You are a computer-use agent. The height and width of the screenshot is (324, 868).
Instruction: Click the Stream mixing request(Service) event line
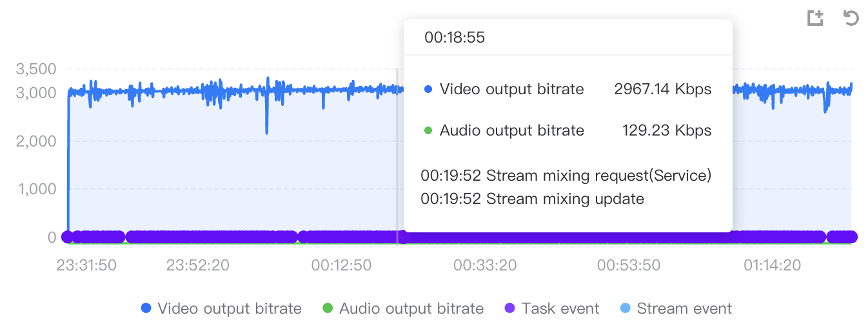tap(566, 176)
